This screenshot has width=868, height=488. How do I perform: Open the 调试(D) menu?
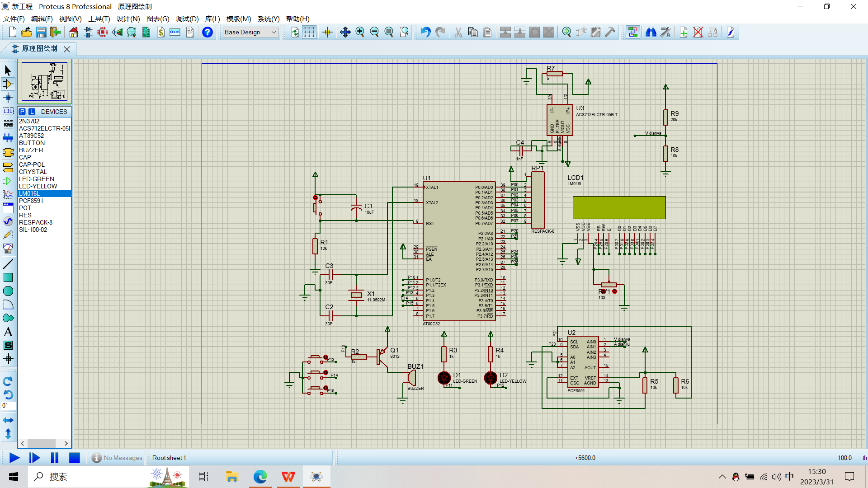tap(187, 19)
